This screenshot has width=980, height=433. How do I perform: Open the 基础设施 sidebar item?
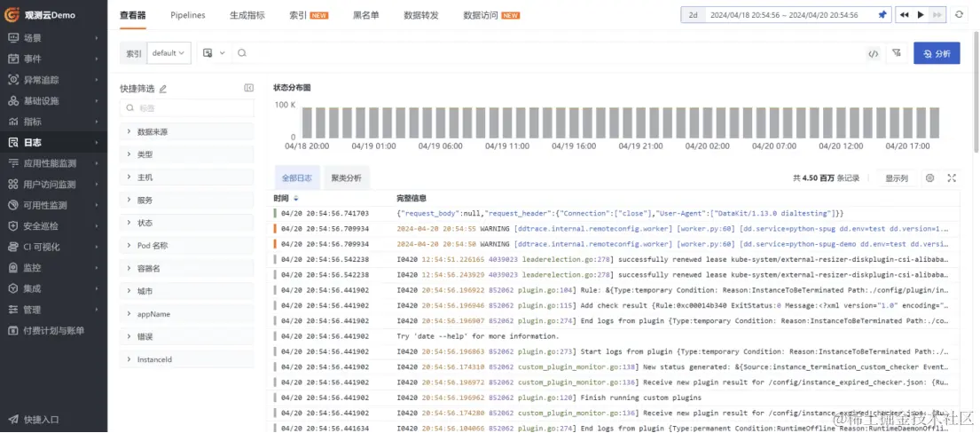[x=54, y=101]
